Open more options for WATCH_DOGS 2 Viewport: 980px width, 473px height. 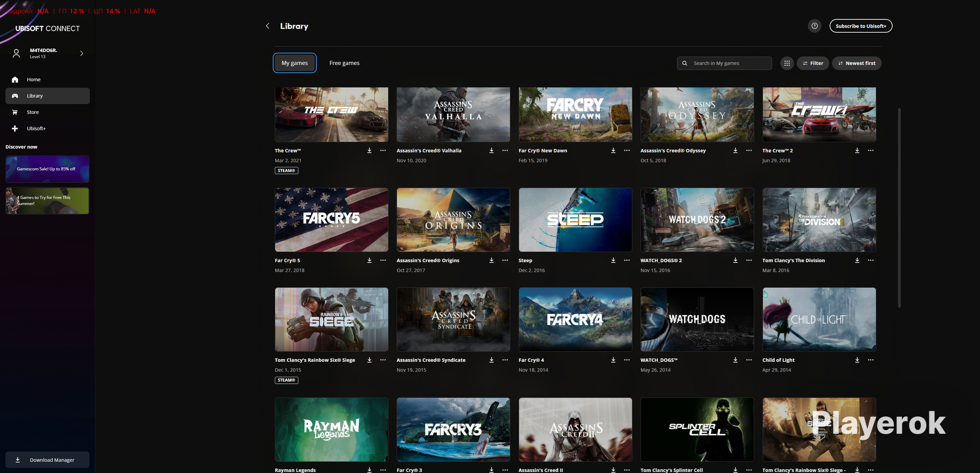tap(749, 260)
